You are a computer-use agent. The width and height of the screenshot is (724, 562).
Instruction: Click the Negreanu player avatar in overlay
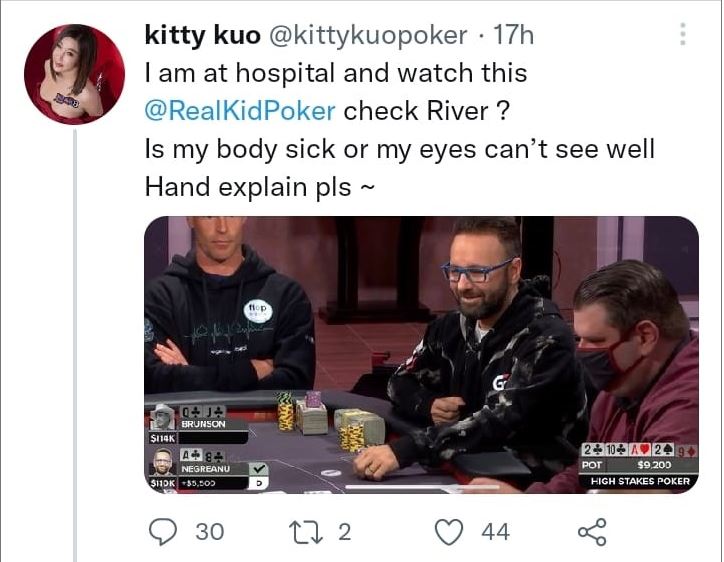pyautogui.click(x=163, y=461)
